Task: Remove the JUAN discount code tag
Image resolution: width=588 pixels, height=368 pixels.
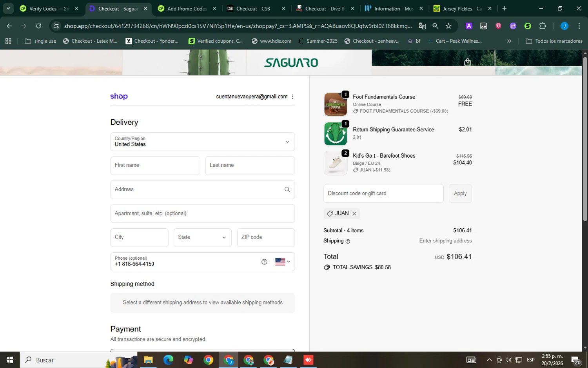Action: coord(354,213)
